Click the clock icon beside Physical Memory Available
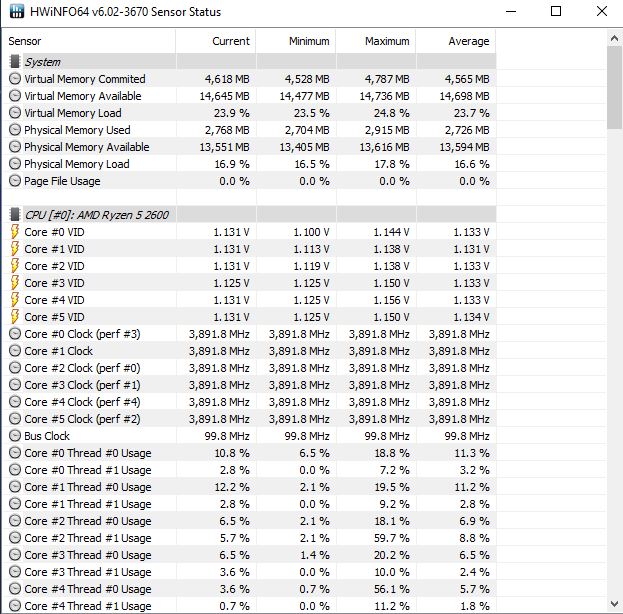 click(15, 147)
